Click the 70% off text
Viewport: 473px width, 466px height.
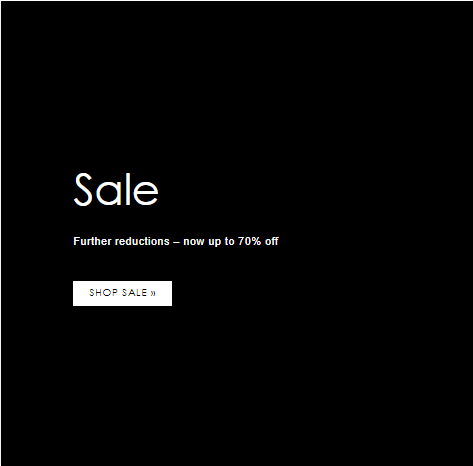(258, 241)
